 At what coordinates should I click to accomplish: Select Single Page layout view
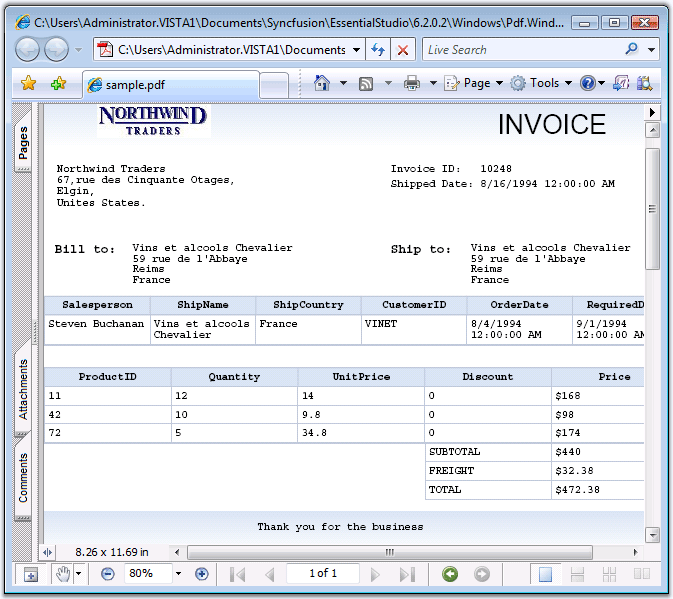[545, 574]
